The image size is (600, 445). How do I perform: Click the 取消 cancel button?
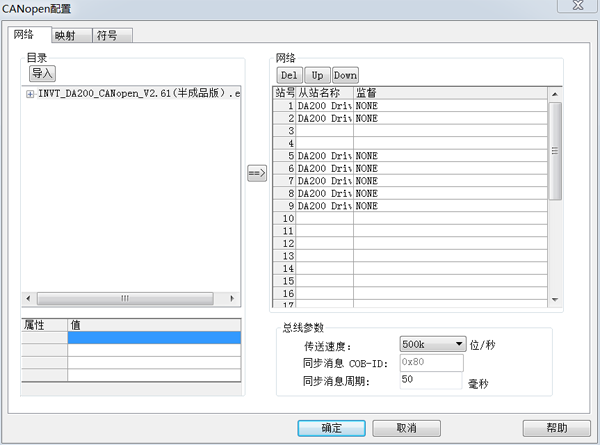[x=406, y=427]
